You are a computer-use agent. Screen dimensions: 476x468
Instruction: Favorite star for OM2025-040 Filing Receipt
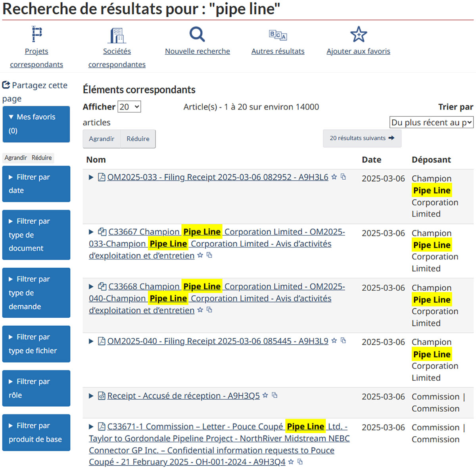pos(334,341)
